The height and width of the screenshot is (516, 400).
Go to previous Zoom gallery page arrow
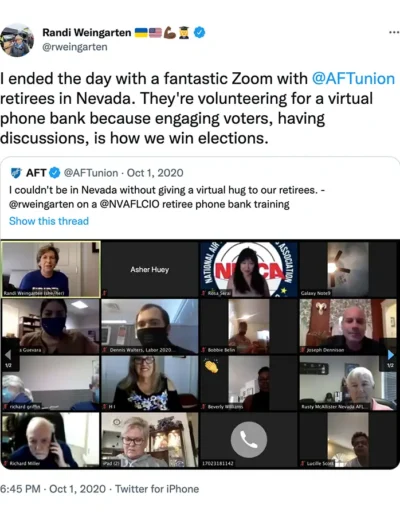8,355
